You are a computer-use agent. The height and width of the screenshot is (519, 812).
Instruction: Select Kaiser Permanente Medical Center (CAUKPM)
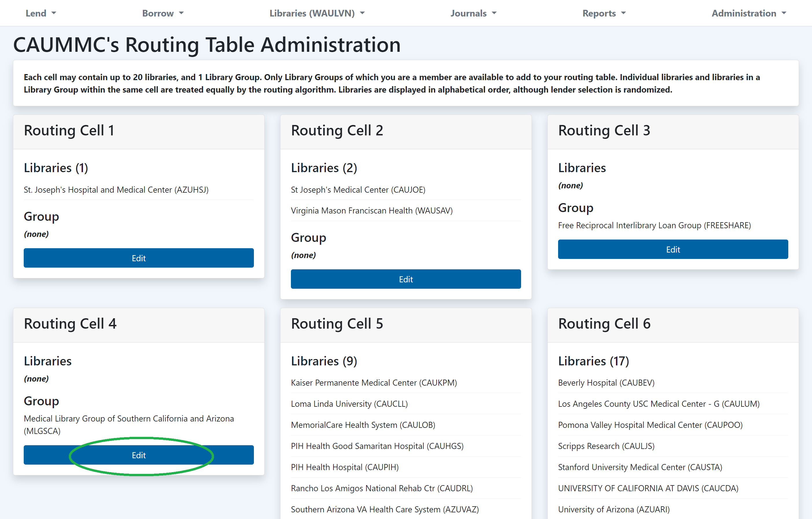click(374, 383)
